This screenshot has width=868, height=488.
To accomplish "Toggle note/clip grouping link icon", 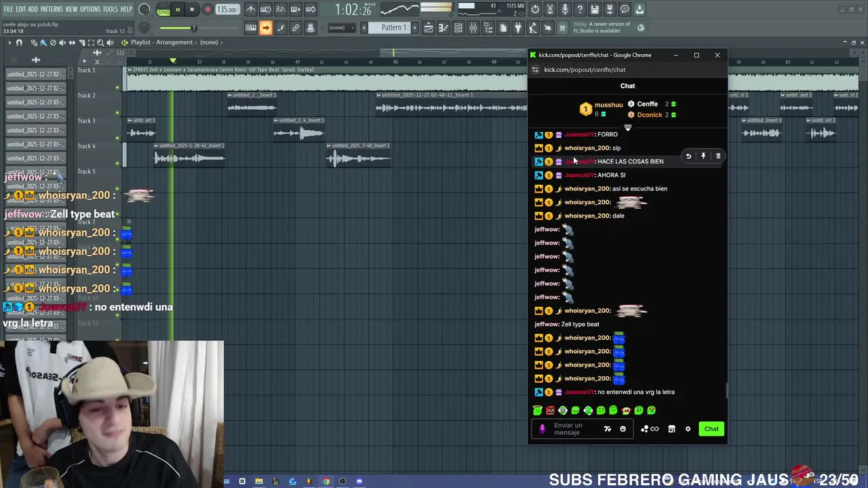I will pos(295,28).
